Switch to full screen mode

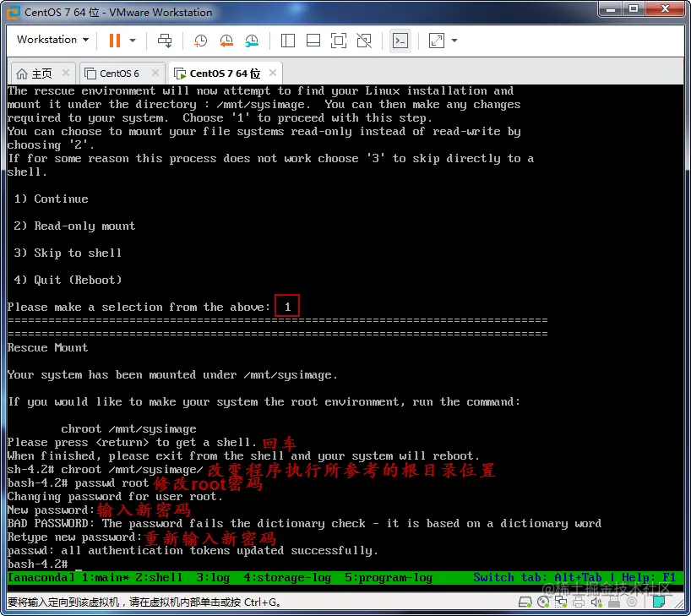coord(339,41)
